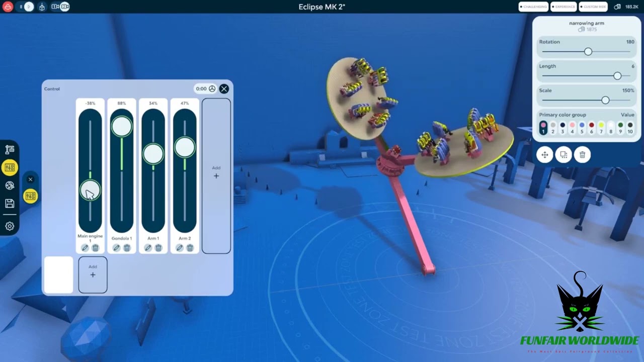Add a new control group below
Image resolution: width=644 pixels, height=362 pixels.
point(93,275)
